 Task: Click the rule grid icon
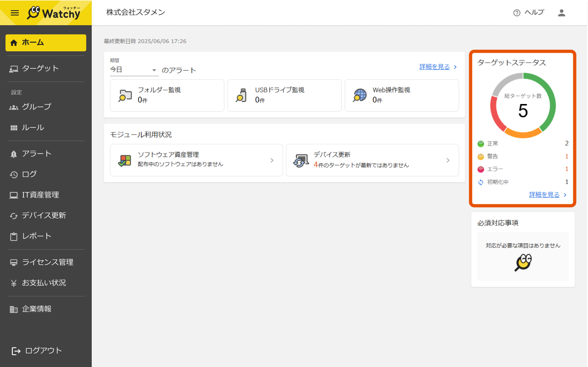14,128
